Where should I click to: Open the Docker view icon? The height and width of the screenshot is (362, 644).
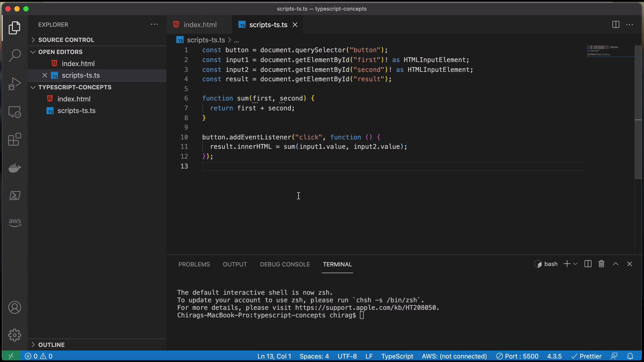[x=14, y=168]
